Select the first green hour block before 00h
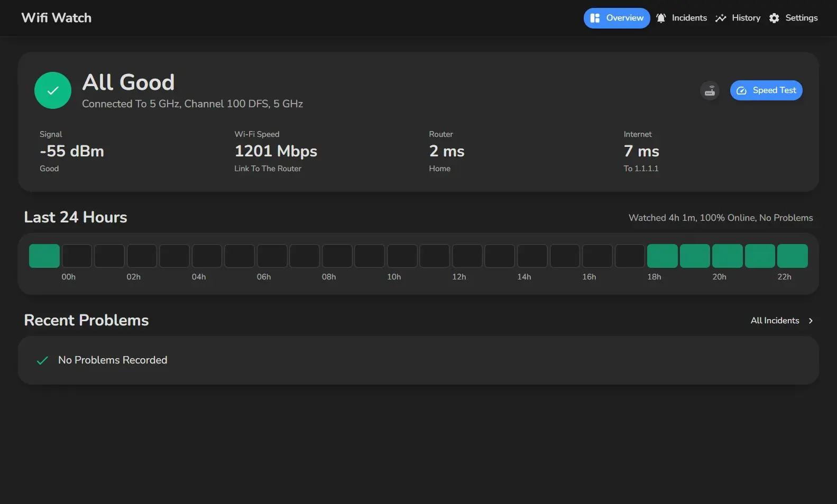 [x=44, y=256]
